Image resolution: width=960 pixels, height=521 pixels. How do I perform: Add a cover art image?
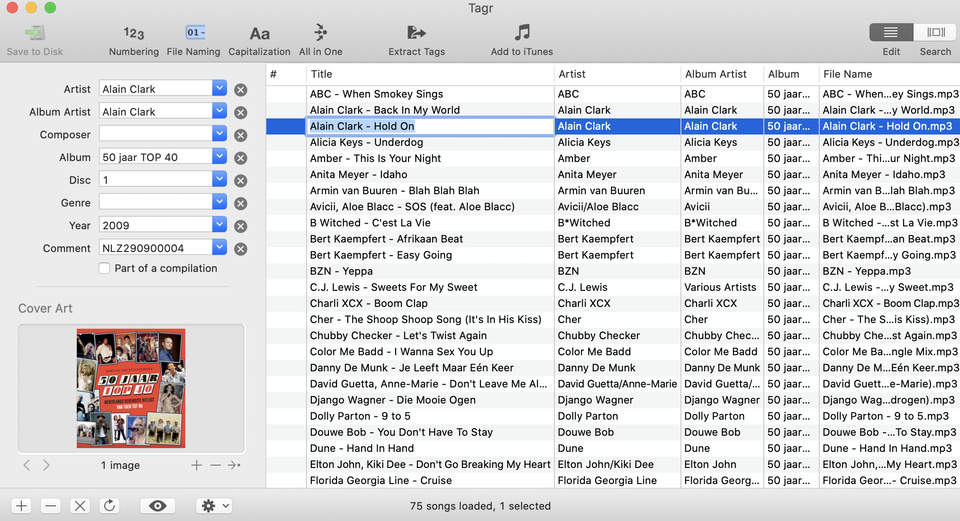tap(196, 465)
